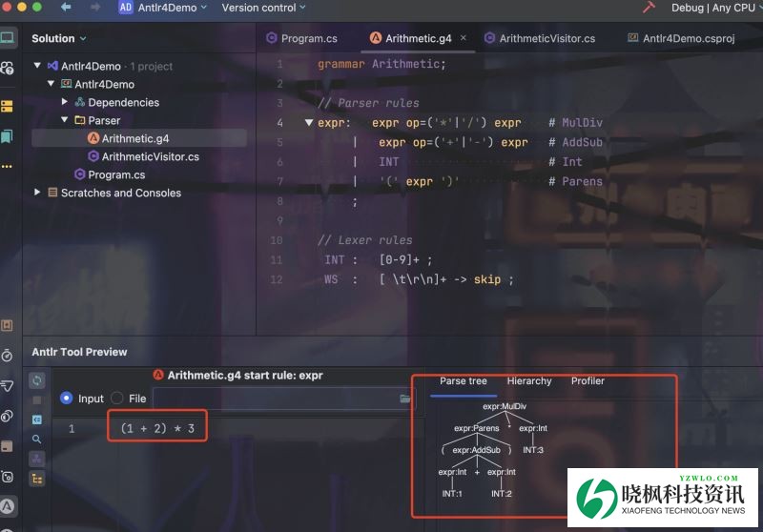Click the expr:Parens parse tree node
763x532 pixels.
pyautogui.click(x=476, y=428)
